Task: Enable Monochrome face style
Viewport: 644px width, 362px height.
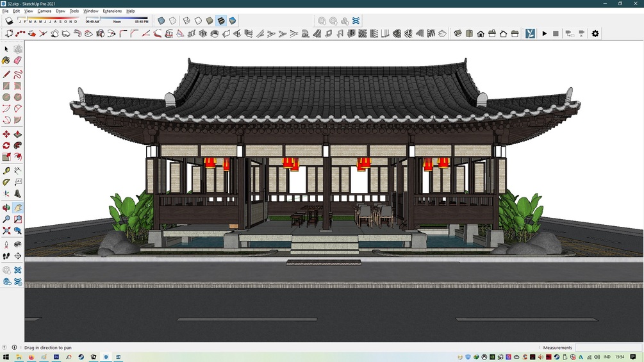Action: (x=233, y=21)
